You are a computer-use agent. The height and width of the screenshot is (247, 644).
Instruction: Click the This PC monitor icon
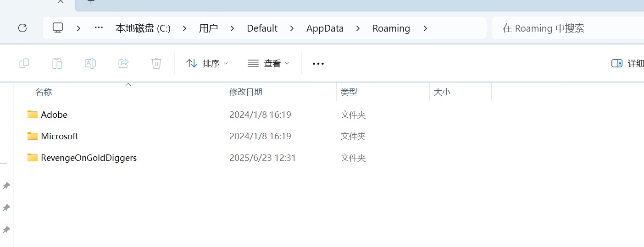click(58, 28)
